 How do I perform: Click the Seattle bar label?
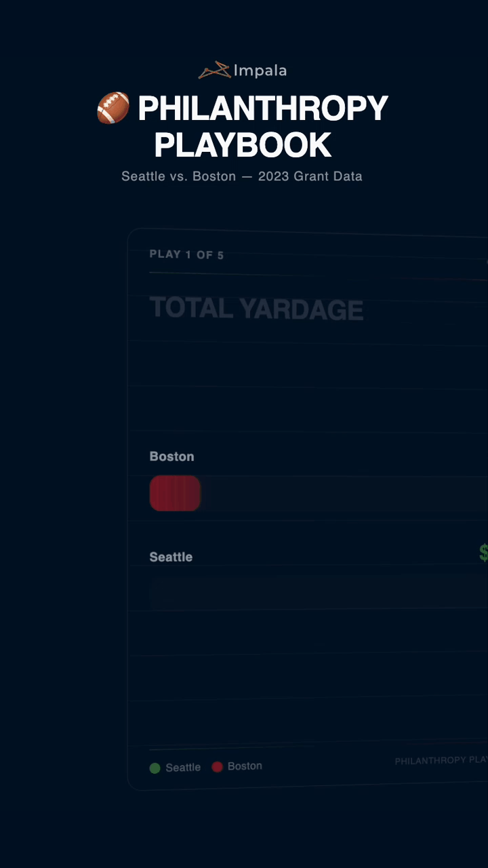(x=171, y=557)
